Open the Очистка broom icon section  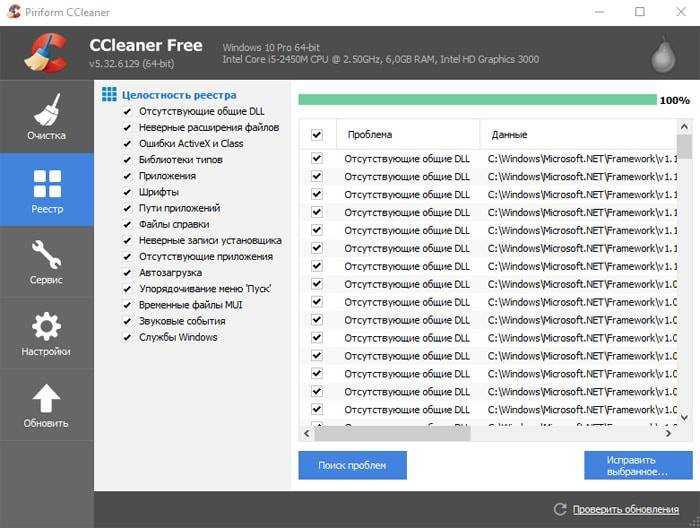point(46,110)
